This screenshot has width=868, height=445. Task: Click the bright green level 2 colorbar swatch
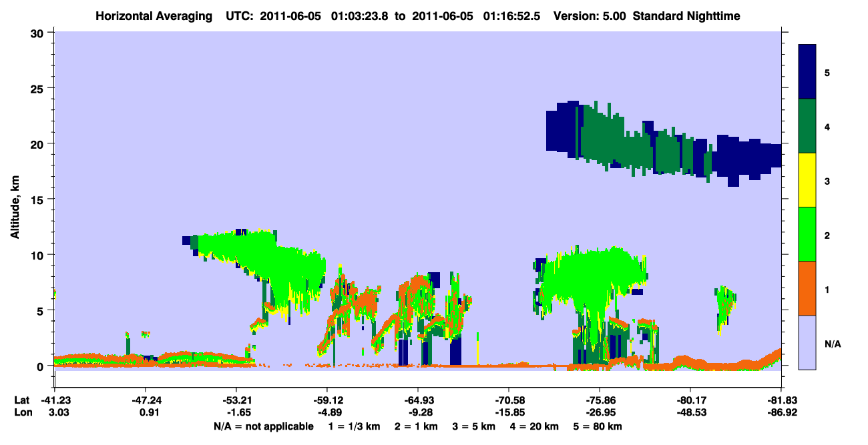click(807, 234)
